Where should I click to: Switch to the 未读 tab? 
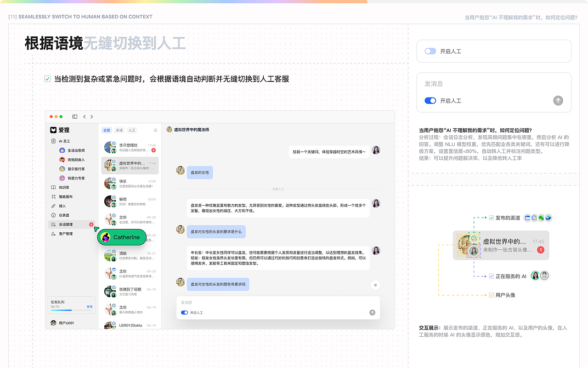point(119,130)
